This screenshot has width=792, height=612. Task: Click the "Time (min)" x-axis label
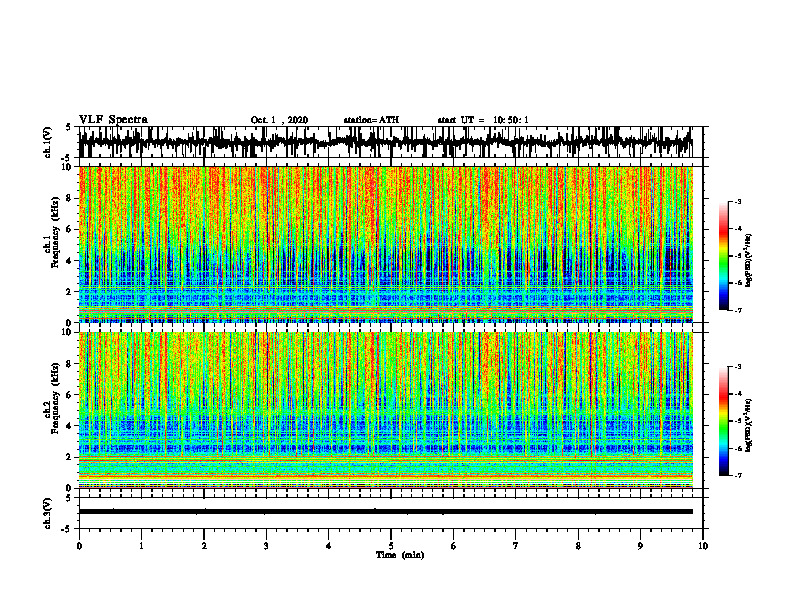[x=400, y=555]
